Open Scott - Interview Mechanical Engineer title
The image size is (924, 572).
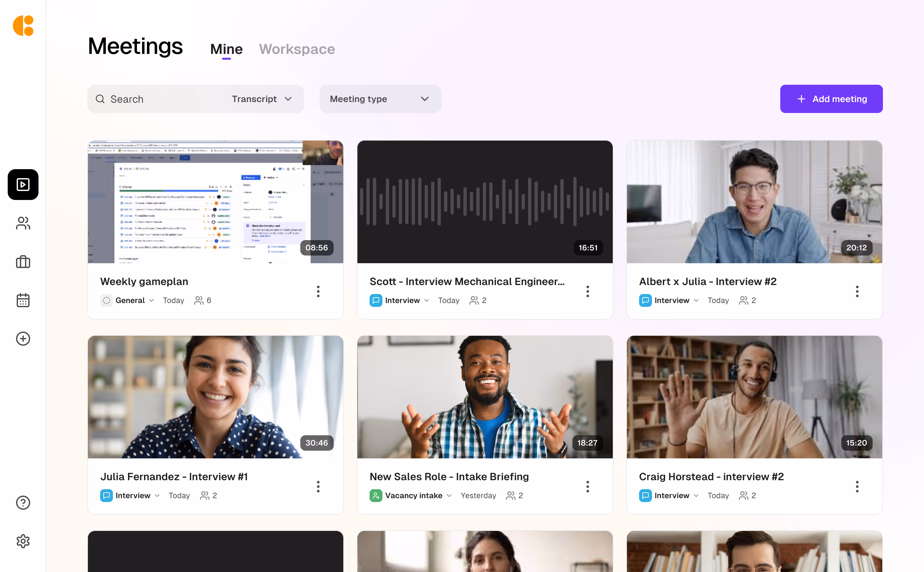coord(467,282)
